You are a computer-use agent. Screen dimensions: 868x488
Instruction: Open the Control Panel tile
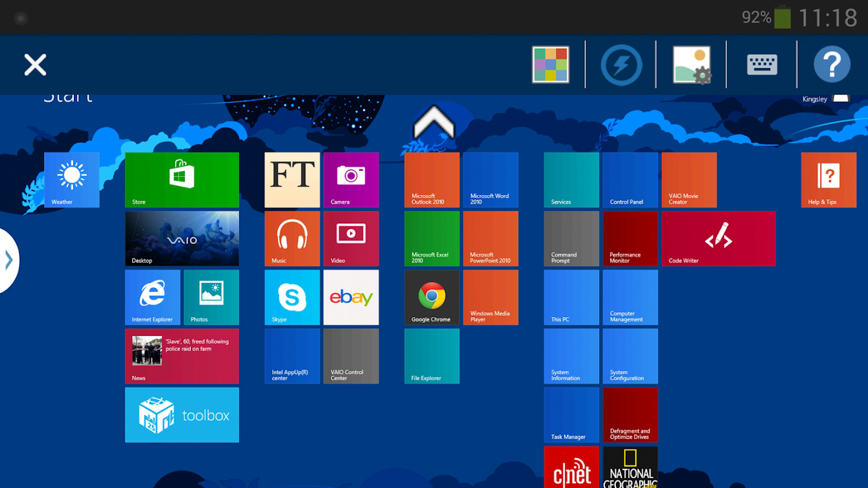coord(631,180)
